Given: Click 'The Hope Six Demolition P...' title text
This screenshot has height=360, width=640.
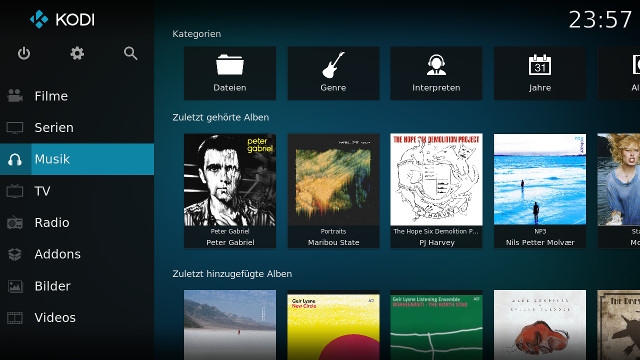Looking at the screenshot, I should tap(436, 231).
